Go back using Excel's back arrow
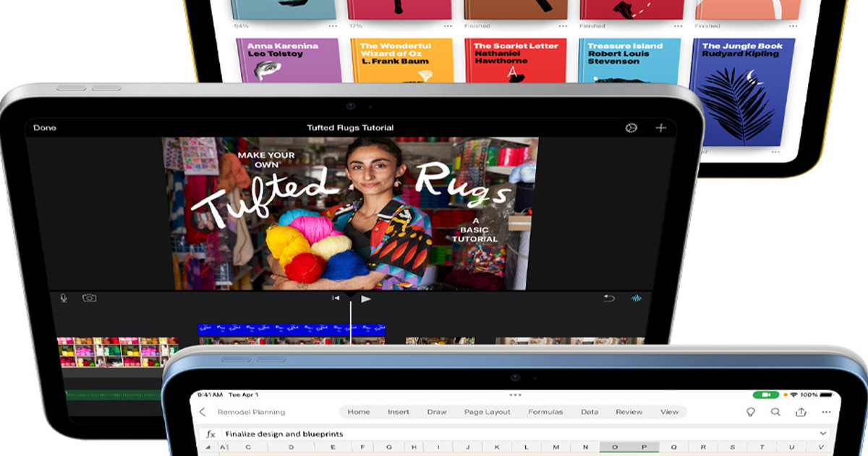 click(203, 412)
